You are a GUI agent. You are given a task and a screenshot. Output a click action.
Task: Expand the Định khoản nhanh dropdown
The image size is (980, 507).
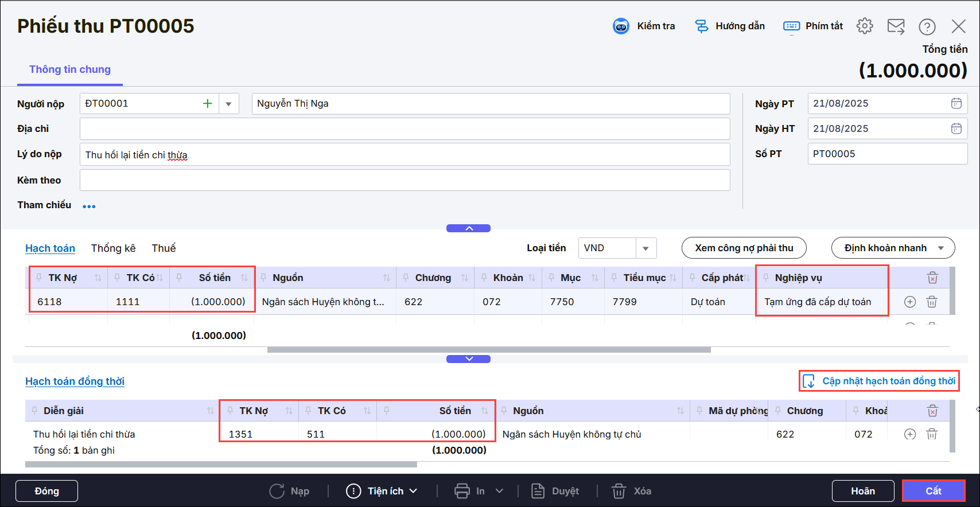(x=940, y=248)
